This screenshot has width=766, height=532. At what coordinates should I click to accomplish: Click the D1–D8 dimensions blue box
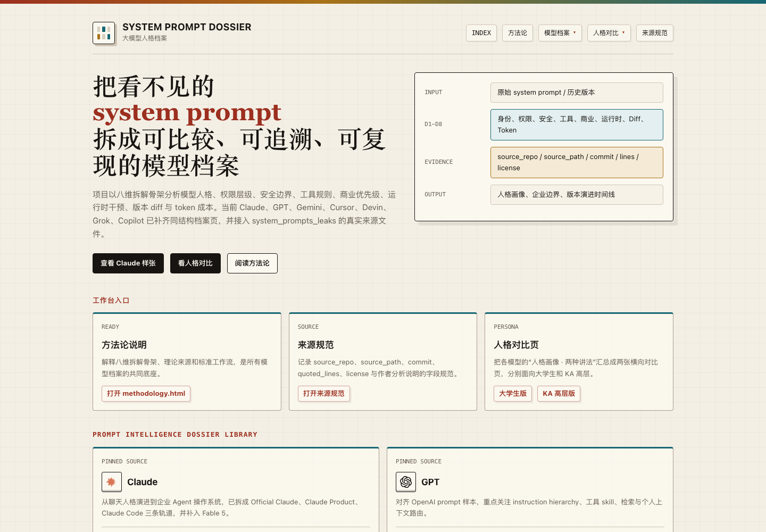pos(577,124)
